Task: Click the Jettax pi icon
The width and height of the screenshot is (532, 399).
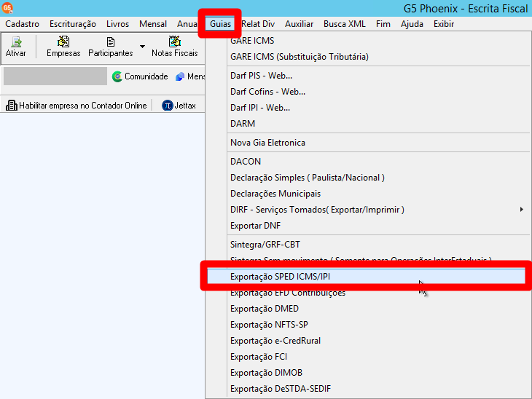Action: 168,106
